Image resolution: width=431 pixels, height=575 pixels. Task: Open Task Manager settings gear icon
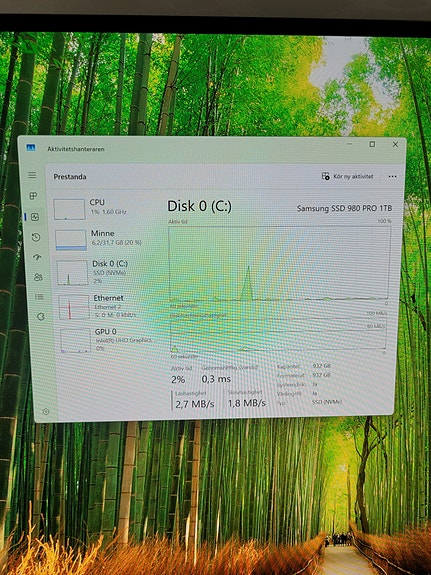tap(46, 411)
